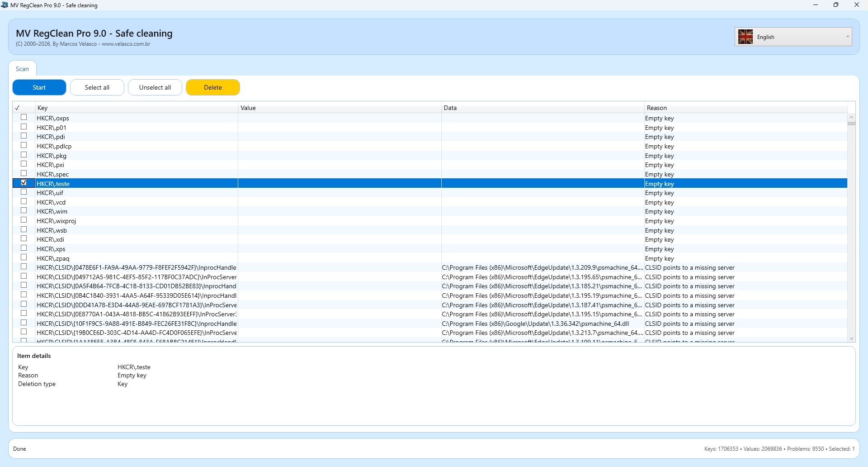Click scrollbar up arrow in results list
The width and height of the screenshot is (868, 467).
pyautogui.click(x=851, y=117)
